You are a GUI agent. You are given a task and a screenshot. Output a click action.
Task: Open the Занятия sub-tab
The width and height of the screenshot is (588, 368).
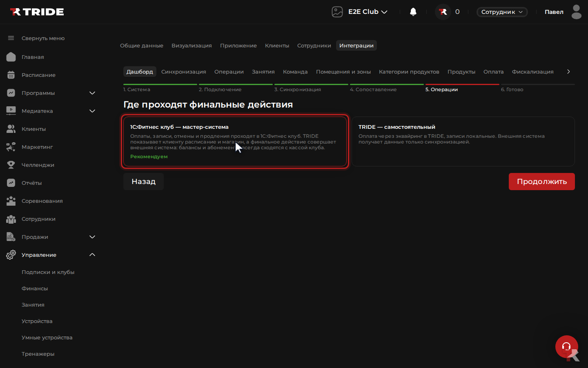point(263,72)
